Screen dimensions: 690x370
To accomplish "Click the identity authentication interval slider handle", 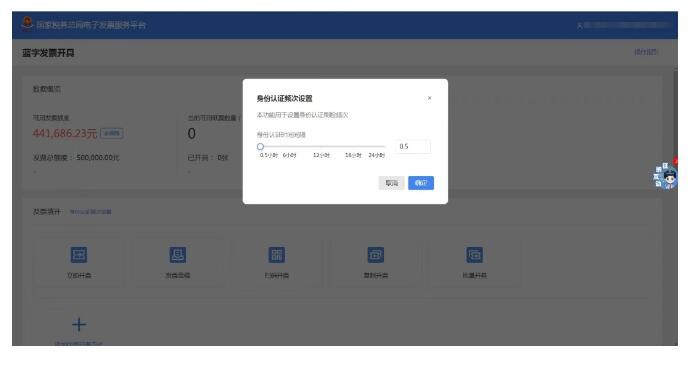I will pyautogui.click(x=260, y=147).
